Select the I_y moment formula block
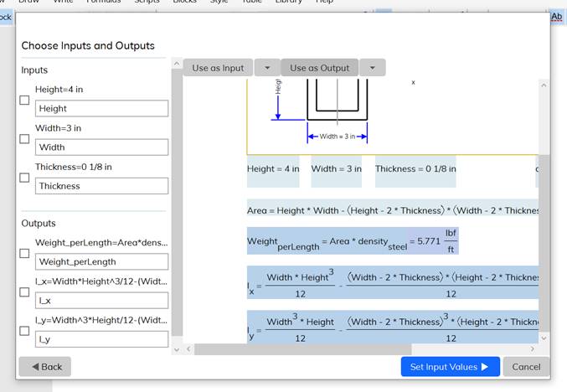This screenshot has width=567, height=392. pyautogui.click(x=393, y=327)
